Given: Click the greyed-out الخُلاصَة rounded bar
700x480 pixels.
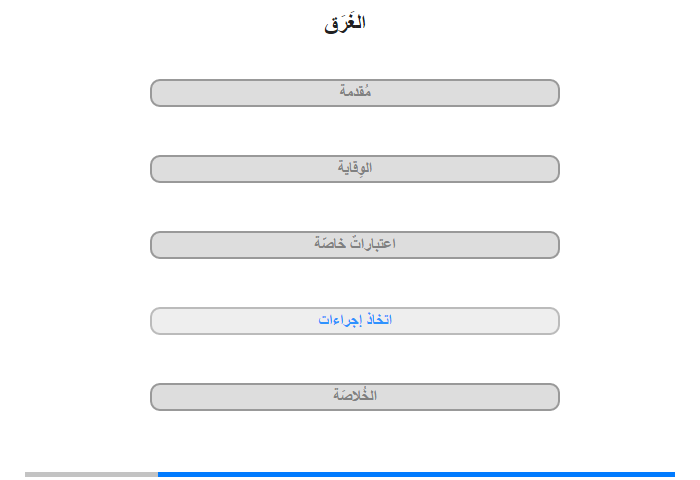Looking at the screenshot, I should click(x=354, y=397).
